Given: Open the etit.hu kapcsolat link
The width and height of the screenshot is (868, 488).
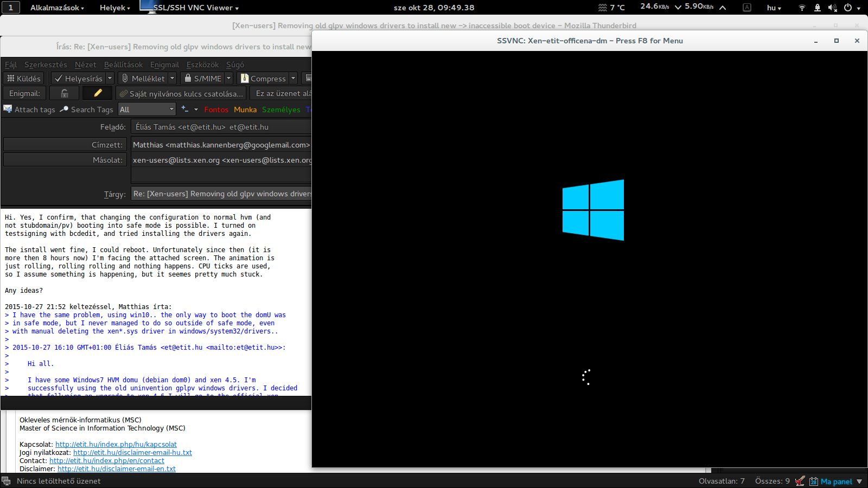Looking at the screenshot, I should point(116,444).
